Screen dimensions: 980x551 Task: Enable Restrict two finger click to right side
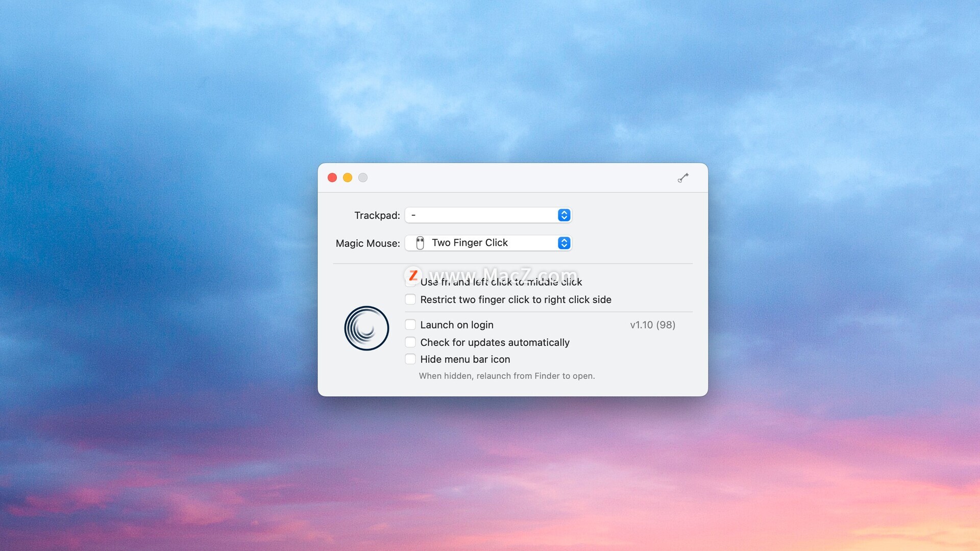410,299
